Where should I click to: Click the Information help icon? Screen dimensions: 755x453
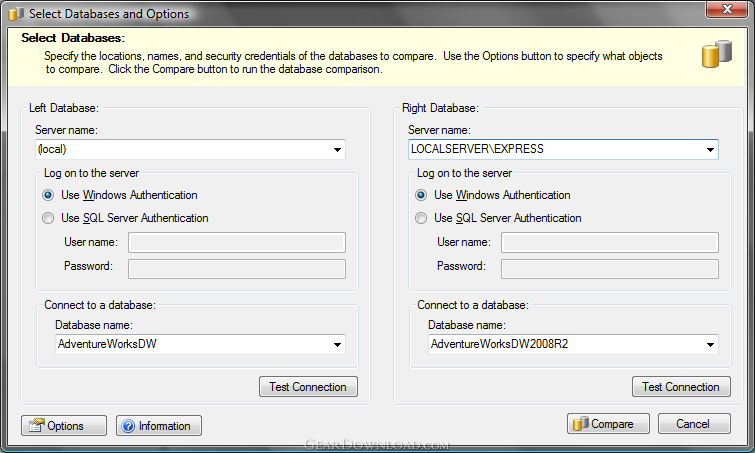pos(128,426)
